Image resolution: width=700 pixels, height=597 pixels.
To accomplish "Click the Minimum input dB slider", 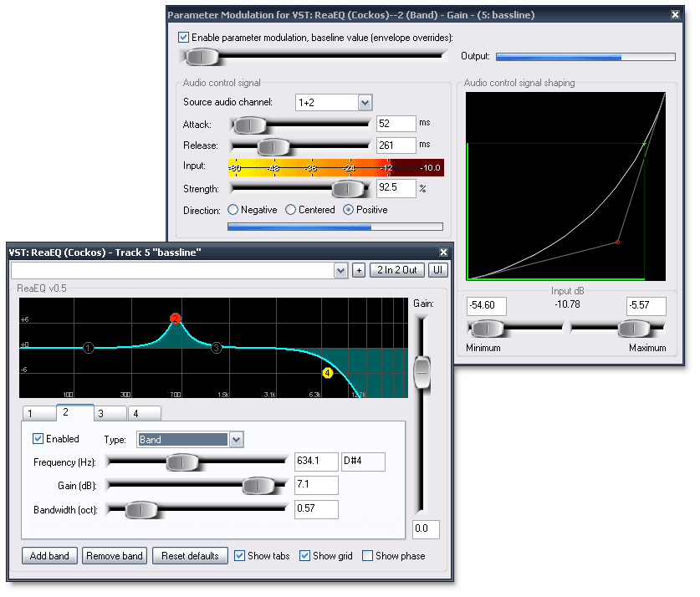I will coord(488,329).
